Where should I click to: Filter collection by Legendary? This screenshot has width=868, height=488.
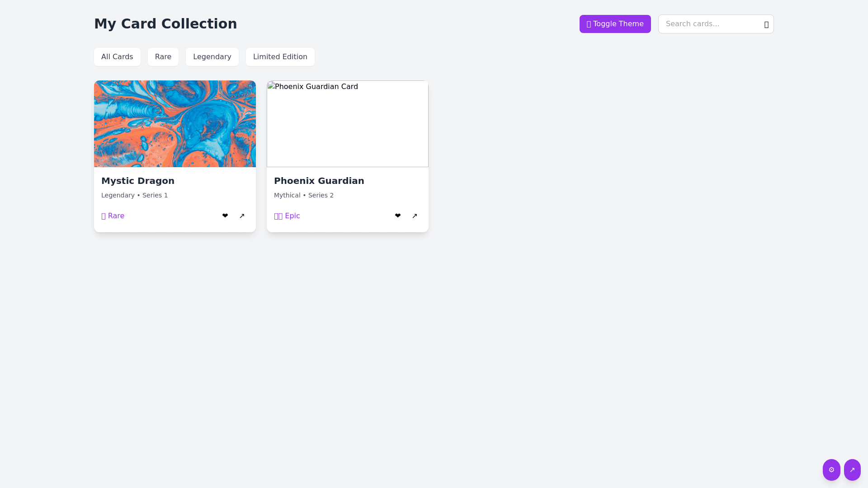point(212,57)
